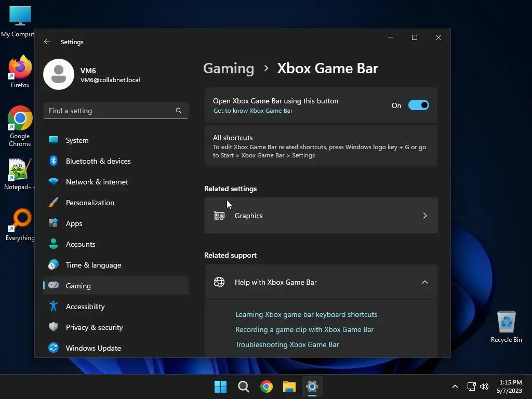Click the System monitor icon in sidebar

pyautogui.click(x=54, y=140)
